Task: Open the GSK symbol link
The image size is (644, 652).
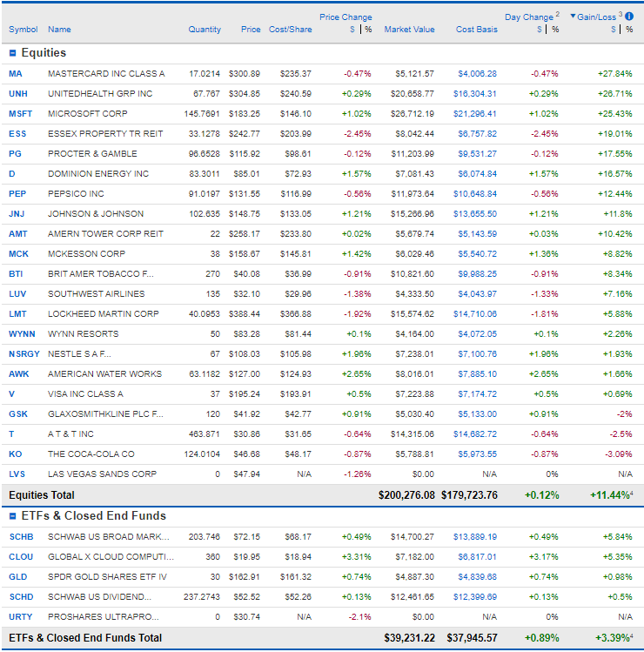Action: (18, 413)
